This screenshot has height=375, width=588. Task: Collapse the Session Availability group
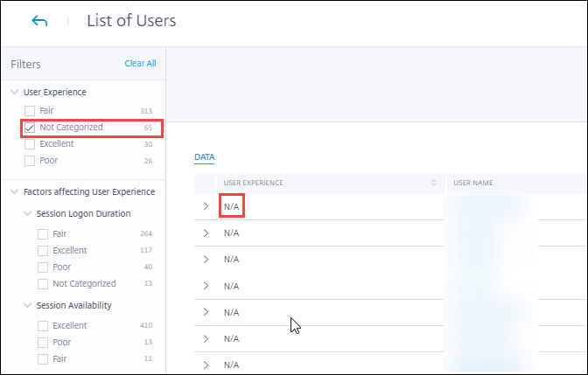click(27, 305)
